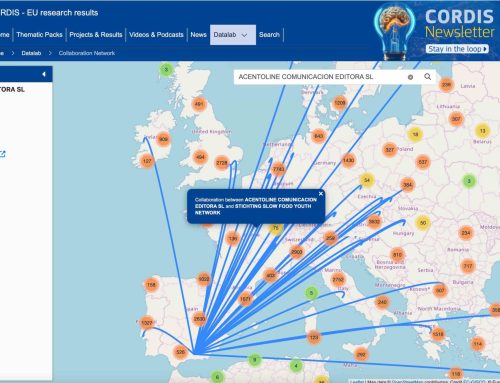Image resolution: width=500 pixels, height=383 pixels.
Task: Click the Stay in the loop button
Action: tap(457, 49)
